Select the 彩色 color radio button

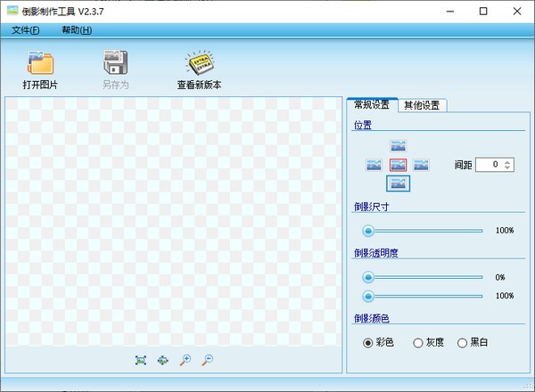[x=367, y=342]
